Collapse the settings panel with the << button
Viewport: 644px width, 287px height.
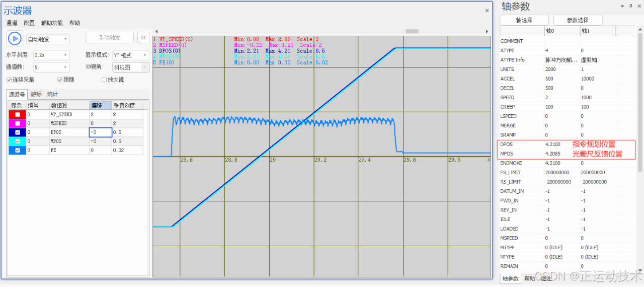point(143,38)
